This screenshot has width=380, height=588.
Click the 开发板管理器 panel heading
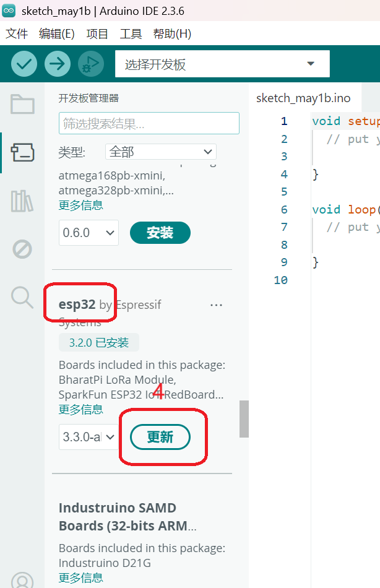coord(89,98)
